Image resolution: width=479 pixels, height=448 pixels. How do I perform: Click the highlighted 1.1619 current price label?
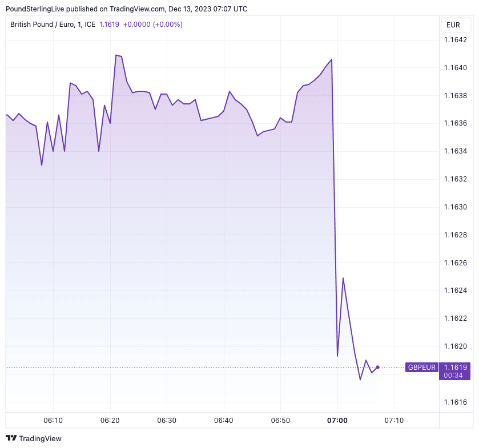pos(455,367)
